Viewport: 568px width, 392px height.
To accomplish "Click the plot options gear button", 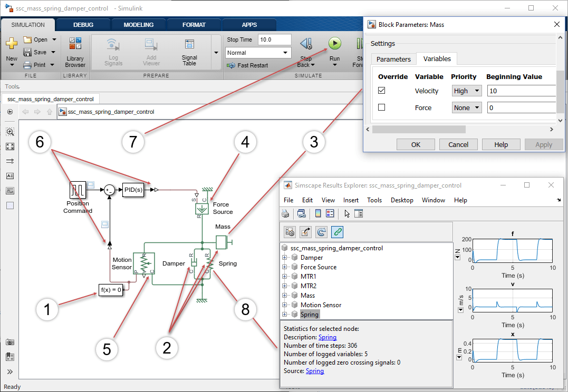I will [290, 232].
